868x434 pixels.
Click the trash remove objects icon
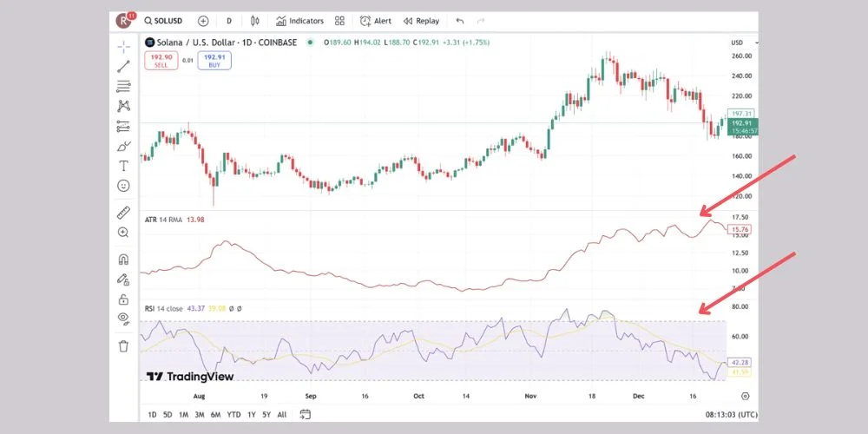click(123, 346)
